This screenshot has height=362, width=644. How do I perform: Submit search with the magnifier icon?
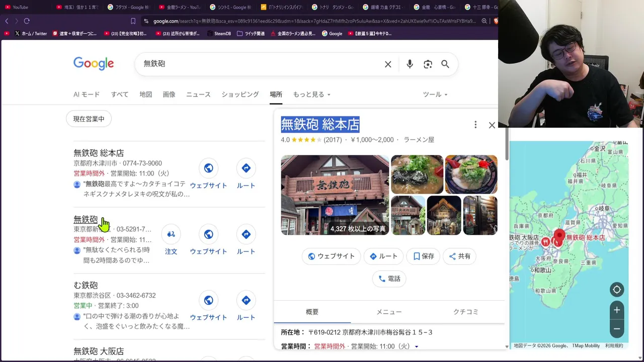[x=445, y=64]
